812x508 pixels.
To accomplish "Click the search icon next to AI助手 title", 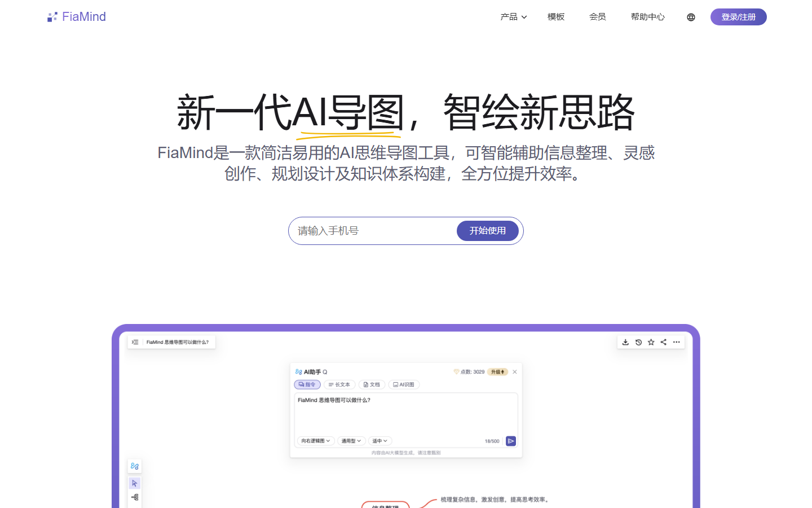I will pos(325,372).
